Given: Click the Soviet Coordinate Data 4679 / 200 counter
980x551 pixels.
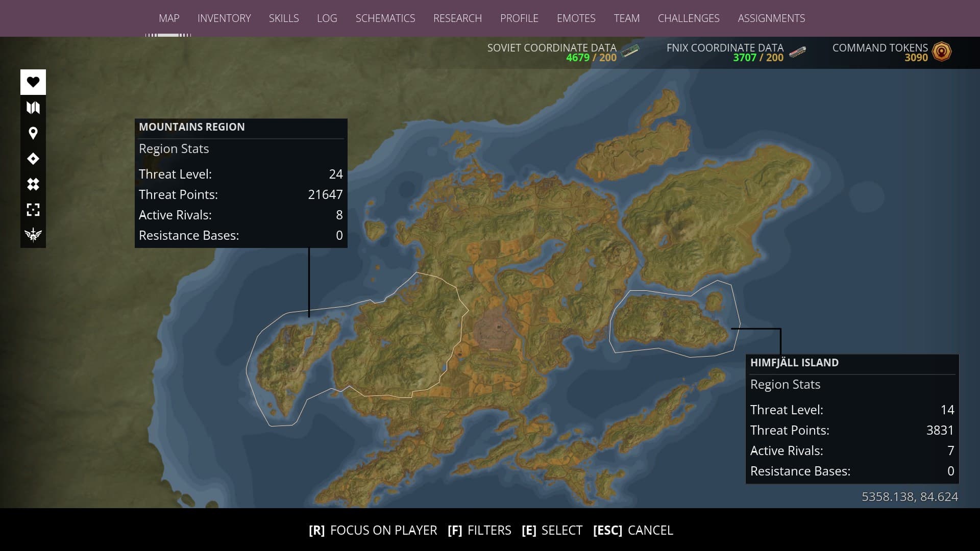Looking at the screenshot, I should pyautogui.click(x=591, y=58).
